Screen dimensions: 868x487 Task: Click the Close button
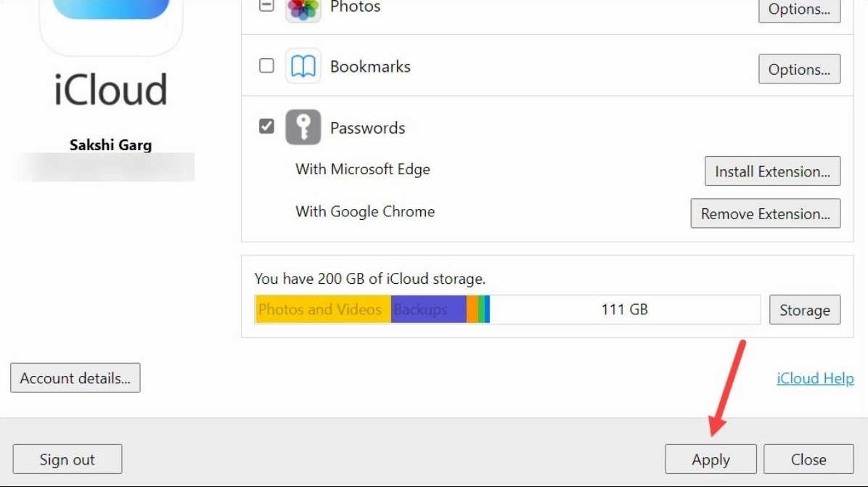tap(808, 459)
